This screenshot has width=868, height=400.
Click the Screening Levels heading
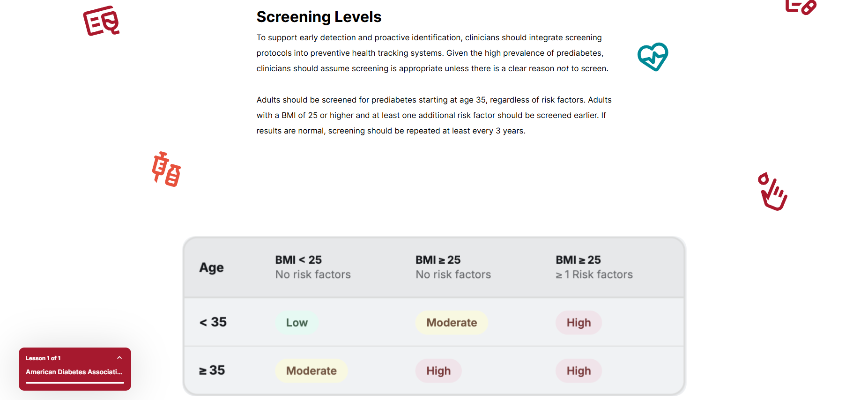click(x=319, y=17)
